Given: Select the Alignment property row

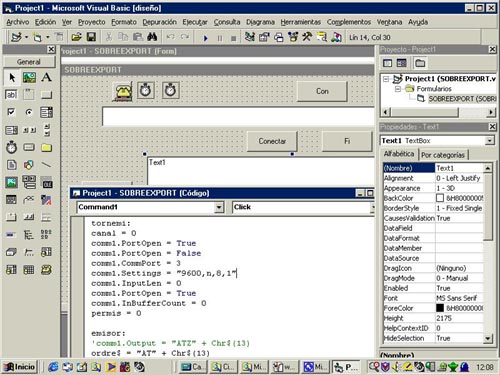Looking at the screenshot, I should (433, 178).
